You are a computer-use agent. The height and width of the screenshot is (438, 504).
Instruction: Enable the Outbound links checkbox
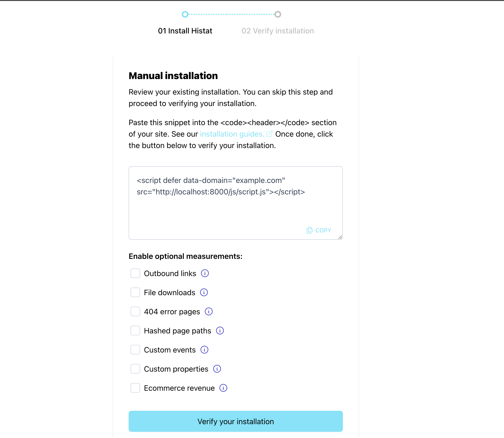tap(135, 273)
